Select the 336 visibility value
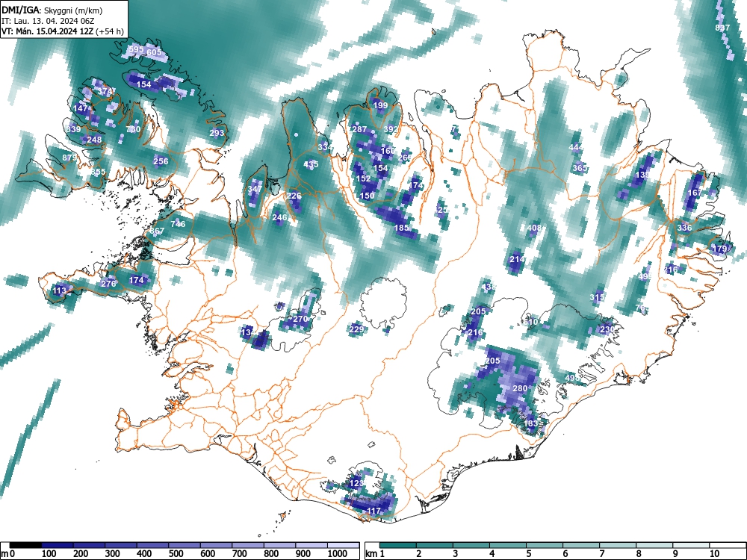The width and height of the screenshot is (747, 560). [x=684, y=228]
